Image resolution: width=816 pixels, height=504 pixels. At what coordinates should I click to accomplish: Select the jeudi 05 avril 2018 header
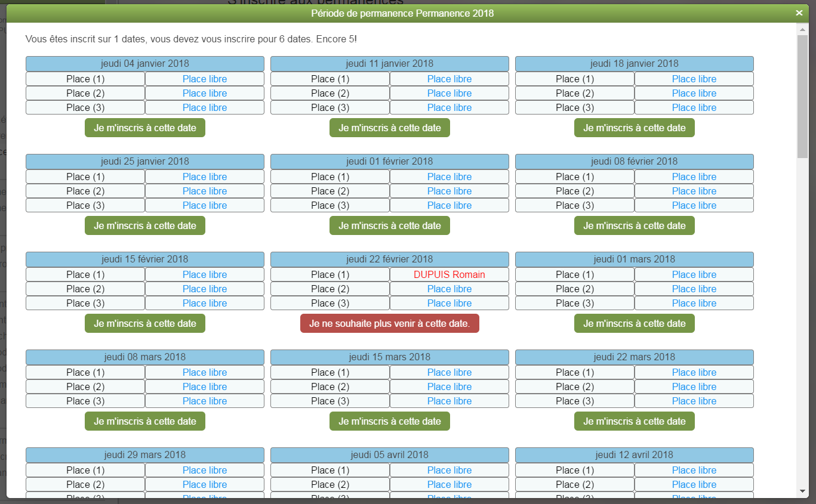click(390, 455)
